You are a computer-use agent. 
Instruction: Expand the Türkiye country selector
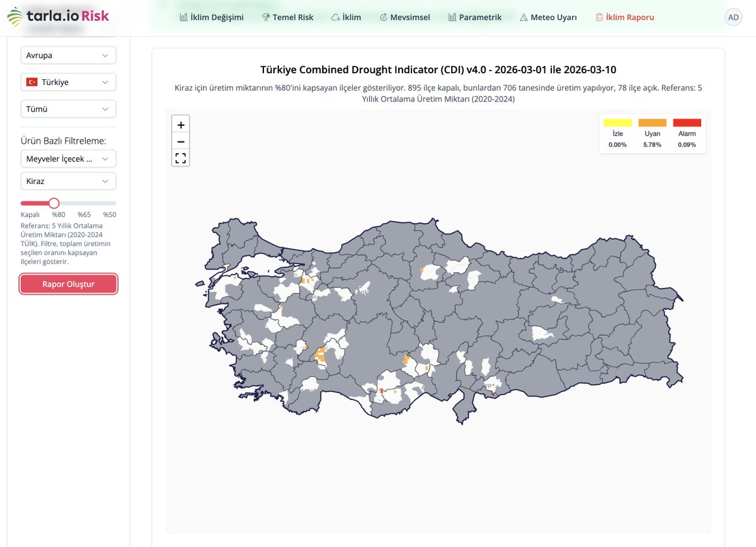tap(68, 81)
